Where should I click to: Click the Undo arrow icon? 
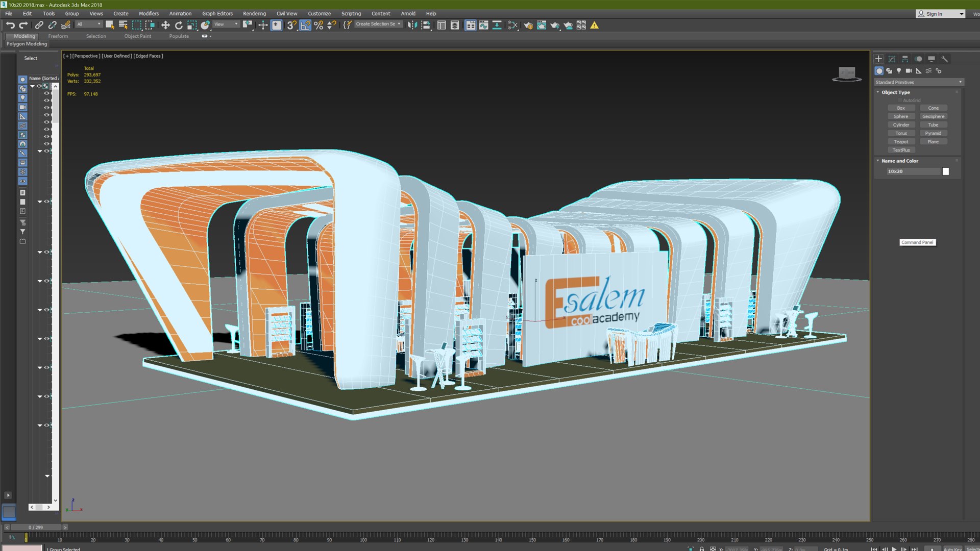tap(10, 25)
